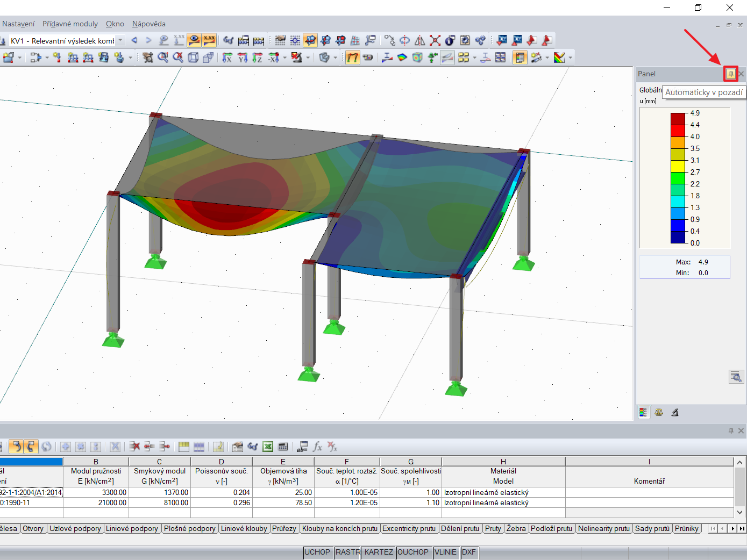Switch to Nelinearity prutu tab
747x560 pixels.
tap(604, 528)
